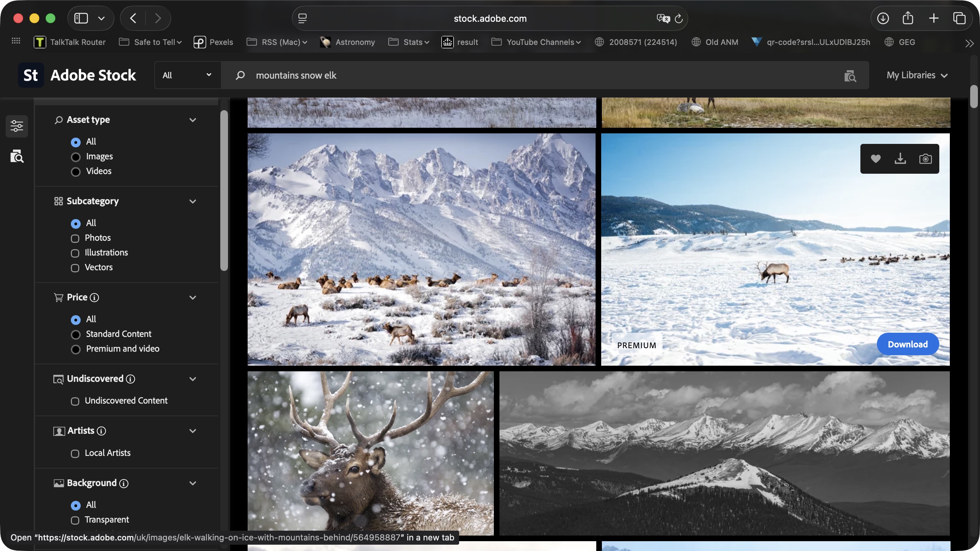Open the YouTube Channels bookmarks folder
980x551 pixels.
click(536, 42)
